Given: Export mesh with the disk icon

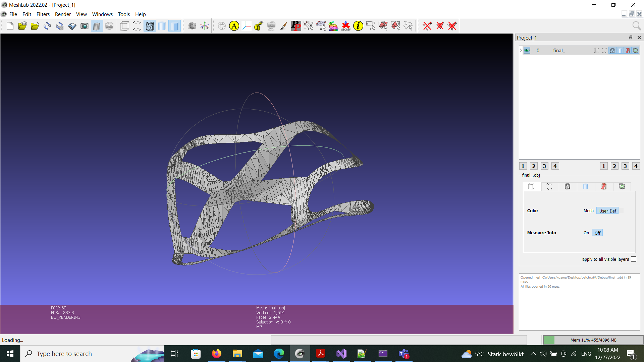Looking at the screenshot, I should point(72,26).
